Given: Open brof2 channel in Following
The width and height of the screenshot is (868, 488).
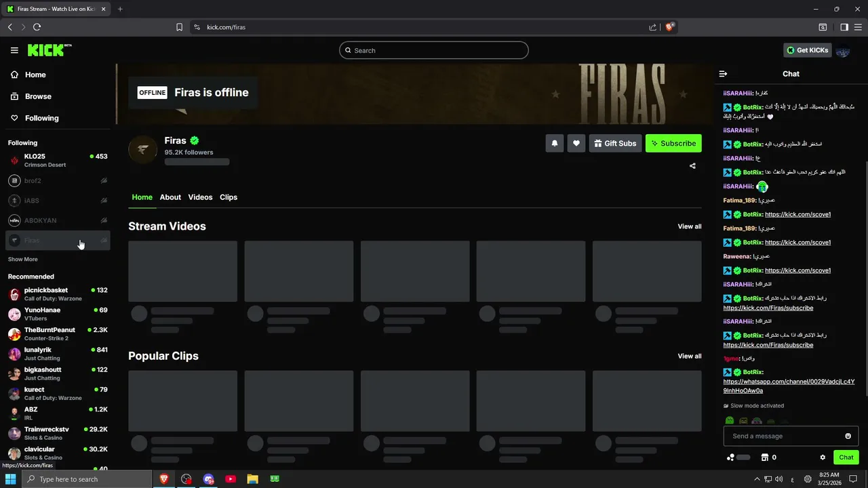Looking at the screenshot, I should pyautogui.click(x=58, y=181).
